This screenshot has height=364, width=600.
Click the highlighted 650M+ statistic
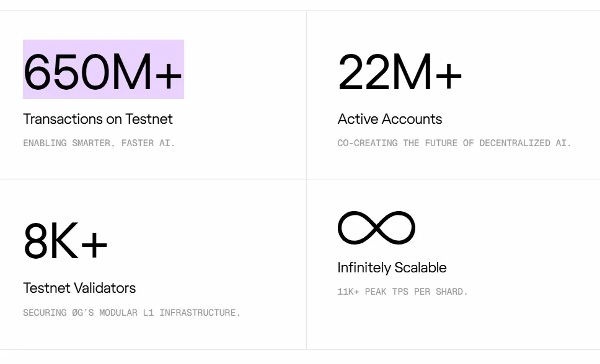(x=103, y=71)
